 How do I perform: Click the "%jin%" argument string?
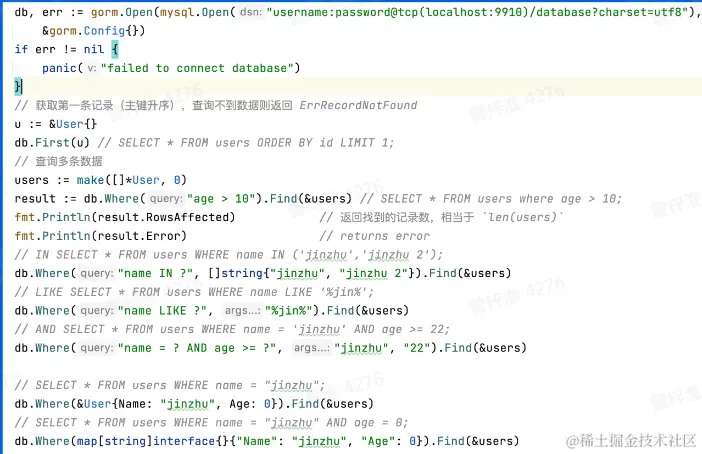coord(291,311)
